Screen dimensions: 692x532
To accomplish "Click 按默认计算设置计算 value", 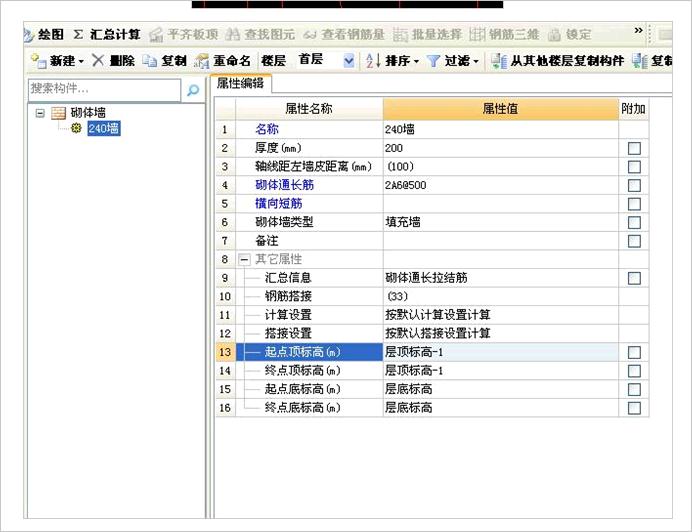I will pos(500,315).
